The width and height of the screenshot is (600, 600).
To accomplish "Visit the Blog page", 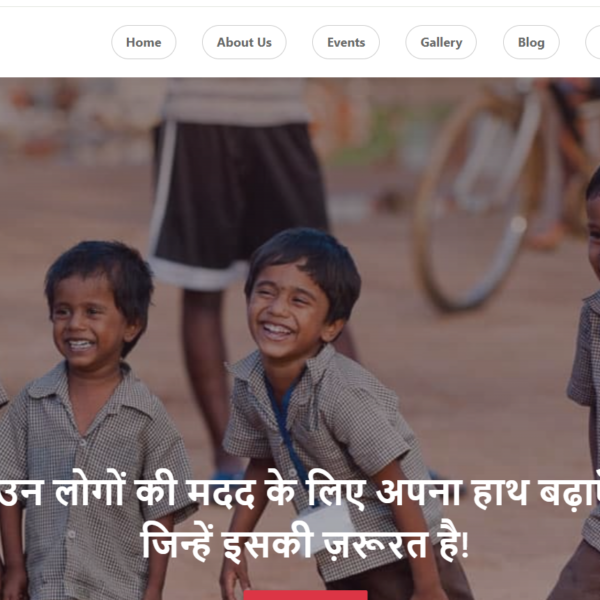I will click(x=531, y=42).
